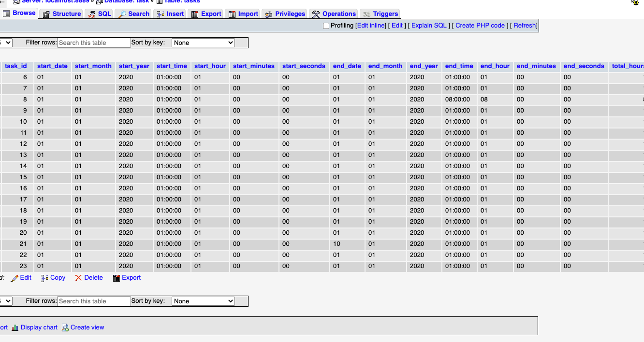Click the Structure tab icon
The width and height of the screenshot is (644, 342).
(46, 14)
